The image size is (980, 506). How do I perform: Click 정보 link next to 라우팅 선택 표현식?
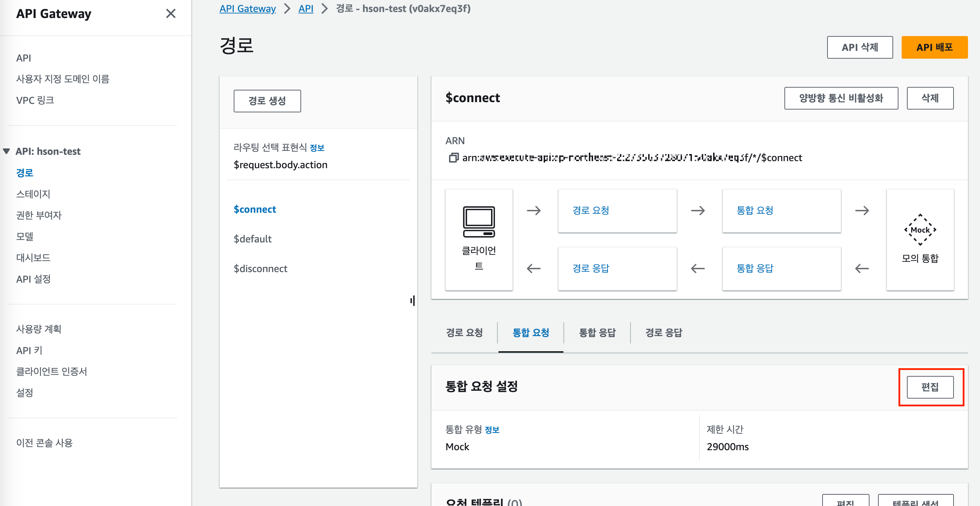(x=317, y=148)
